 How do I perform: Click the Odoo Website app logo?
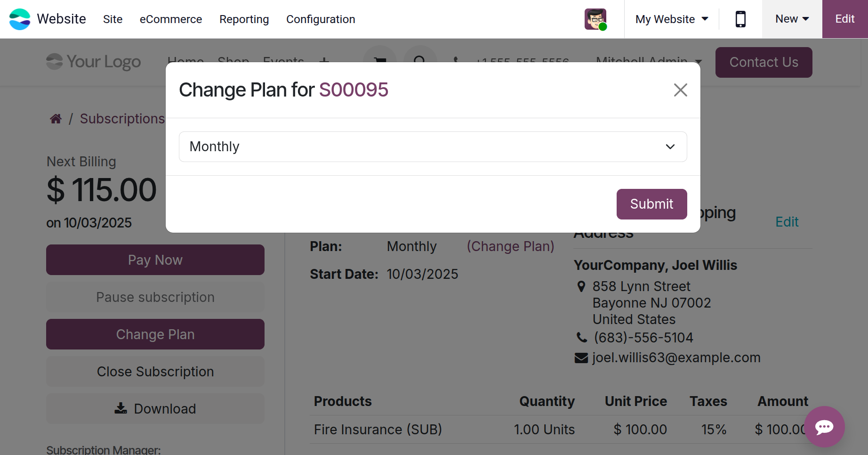(x=20, y=19)
